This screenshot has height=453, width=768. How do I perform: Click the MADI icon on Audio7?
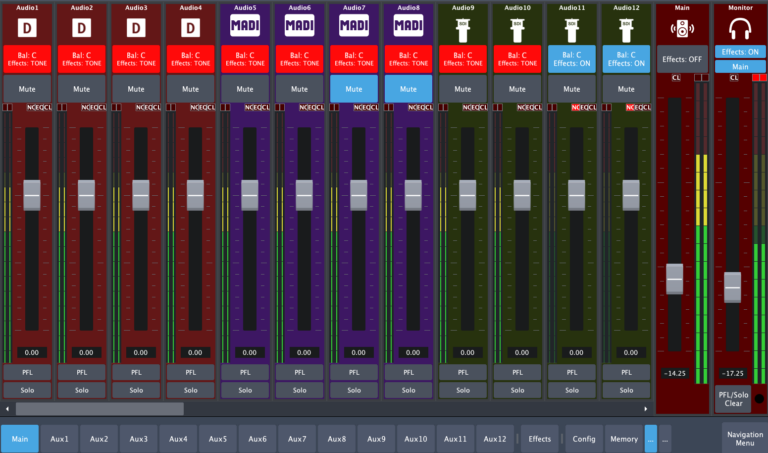(x=354, y=25)
